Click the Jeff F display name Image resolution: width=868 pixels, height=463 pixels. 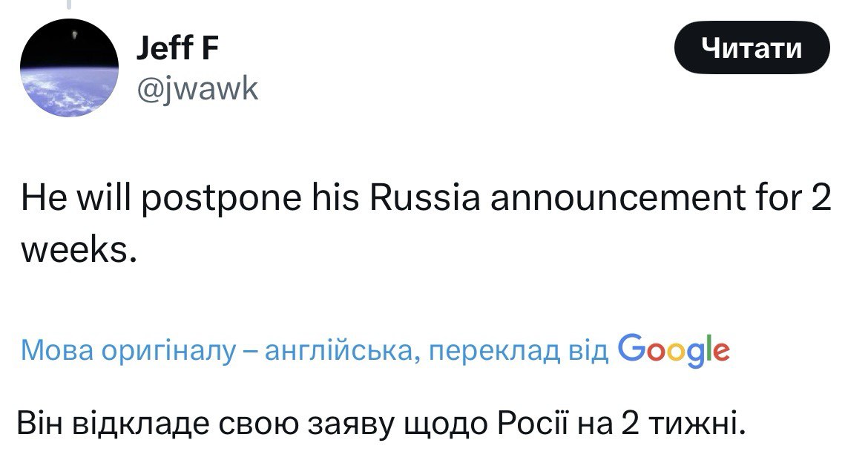(x=178, y=50)
